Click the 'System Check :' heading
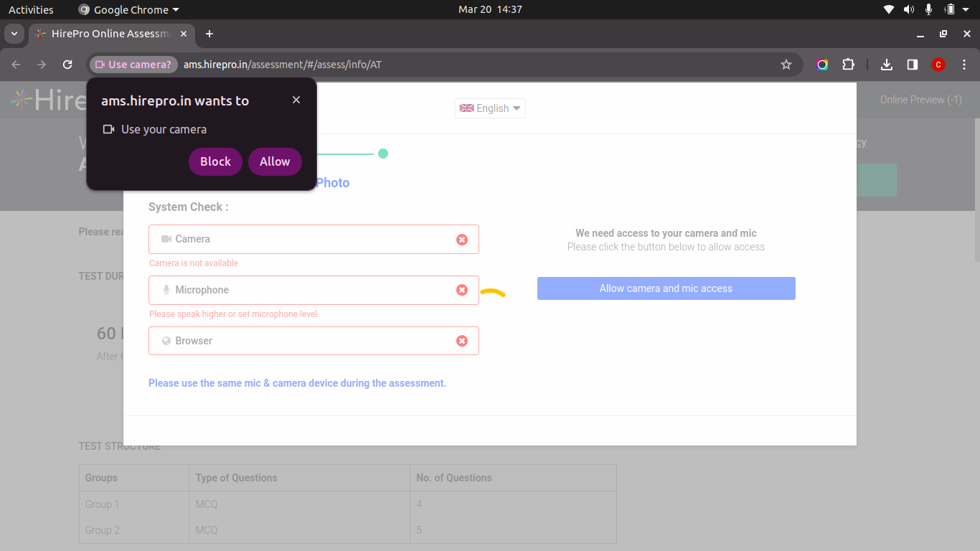 click(189, 207)
